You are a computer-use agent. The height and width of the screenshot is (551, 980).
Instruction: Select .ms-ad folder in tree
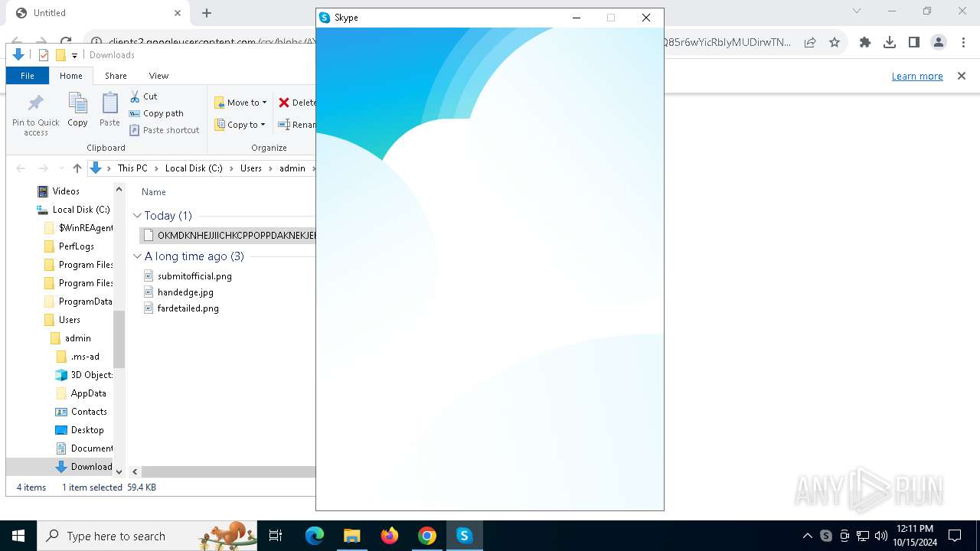[x=85, y=357]
